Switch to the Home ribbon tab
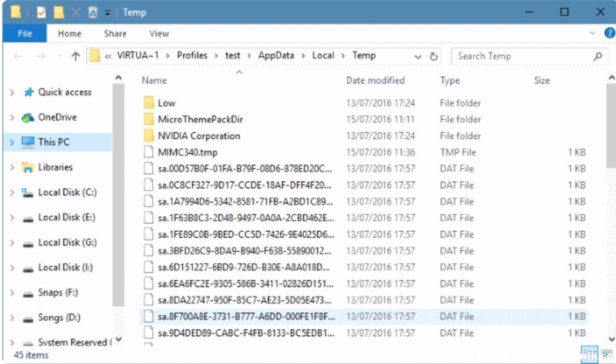The image size is (616, 364). click(69, 33)
